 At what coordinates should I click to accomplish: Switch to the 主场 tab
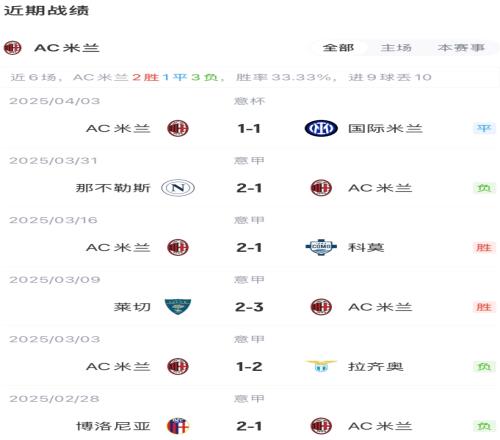point(396,48)
